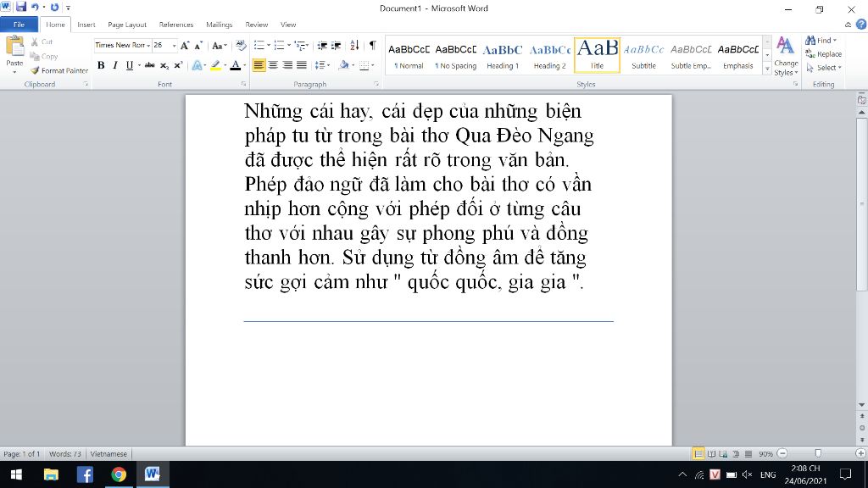
Task: Justify the paragraph text
Action: 302,65
